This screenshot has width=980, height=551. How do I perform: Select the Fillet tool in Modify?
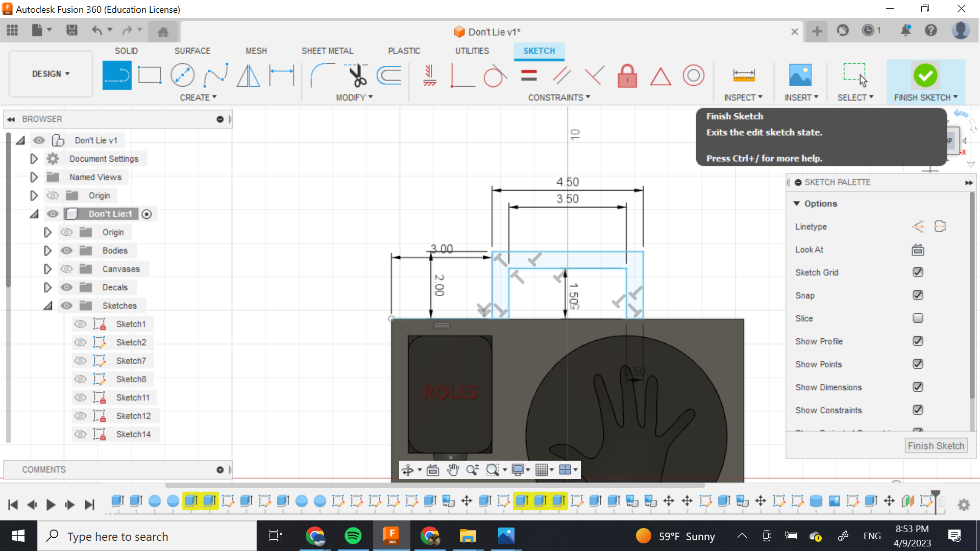click(x=323, y=76)
